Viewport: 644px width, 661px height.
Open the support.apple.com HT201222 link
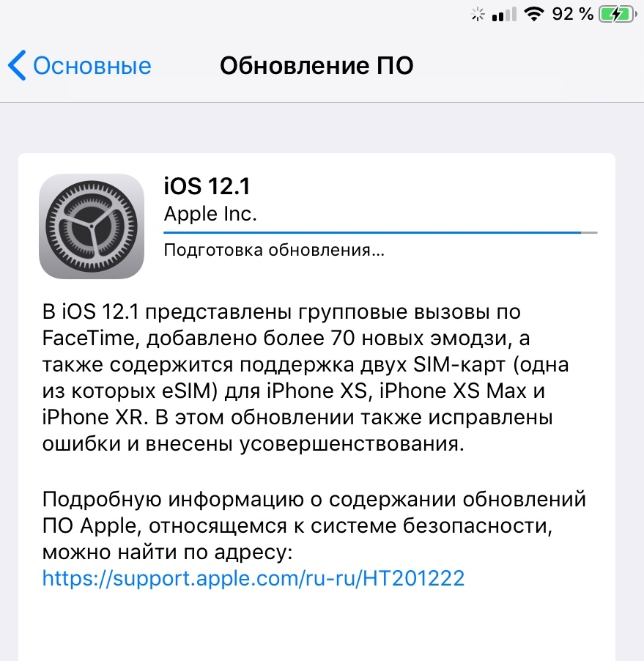coord(253,578)
